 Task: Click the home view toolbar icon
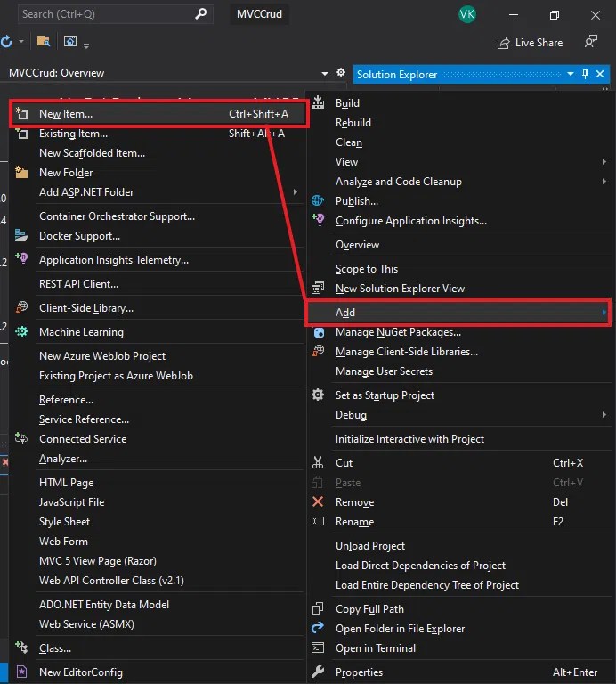point(70,41)
